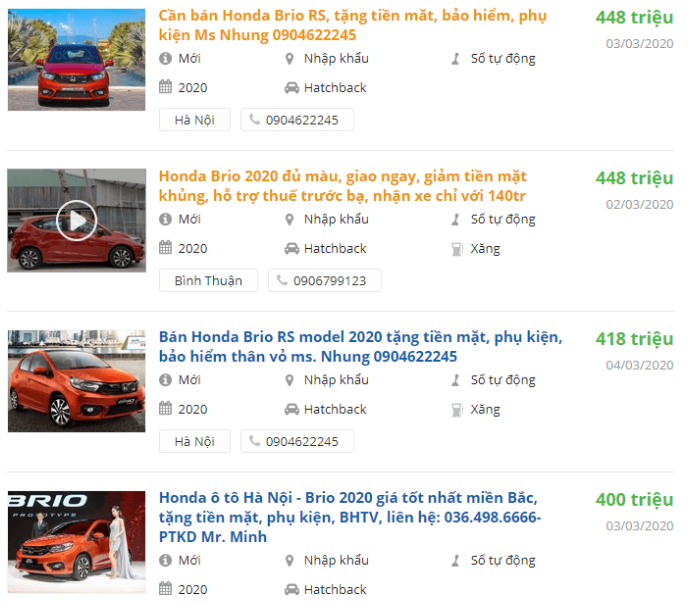Image resolution: width=691 pixels, height=607 pixels.
Task: Click the location pin icon in the 418 triệu listing
Action: (290, 380)
